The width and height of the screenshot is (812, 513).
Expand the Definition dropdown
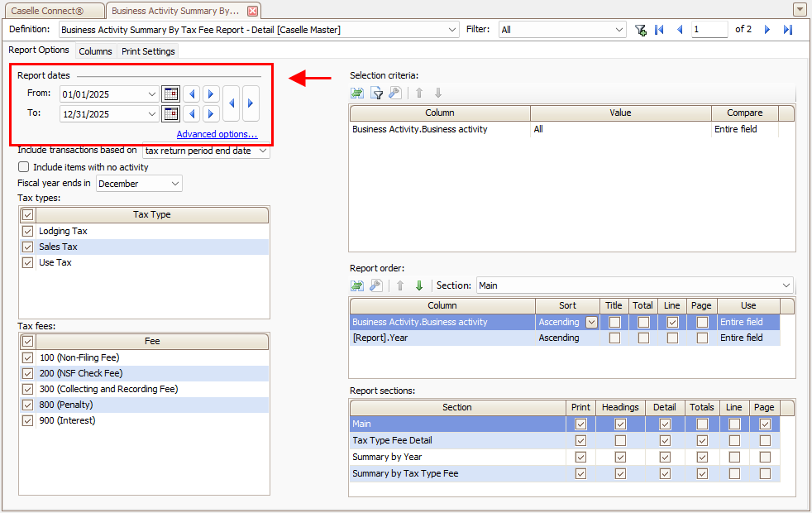point(451,30)
